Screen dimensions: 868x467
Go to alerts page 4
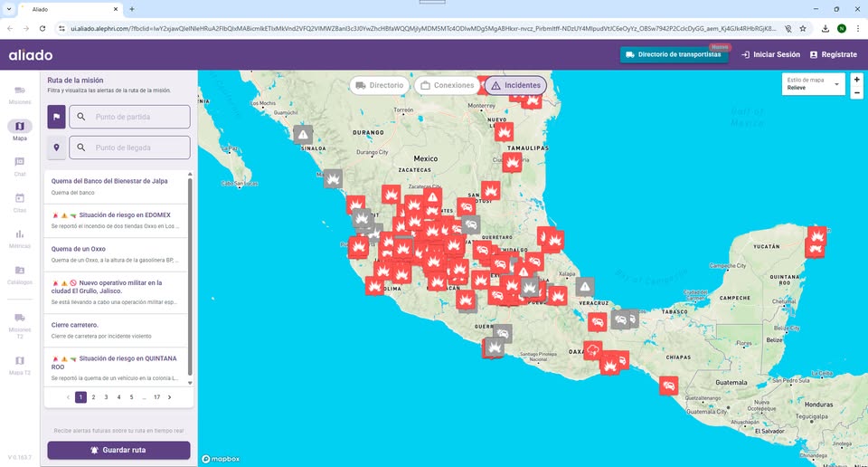(x=119, y=397)
